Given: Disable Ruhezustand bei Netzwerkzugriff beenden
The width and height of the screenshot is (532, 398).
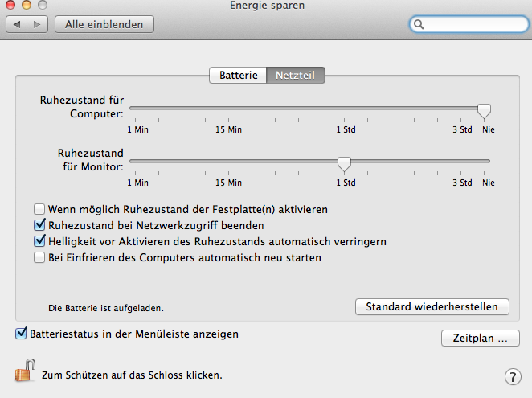Looking at the screenshot, I should click(x=39, y=225).
